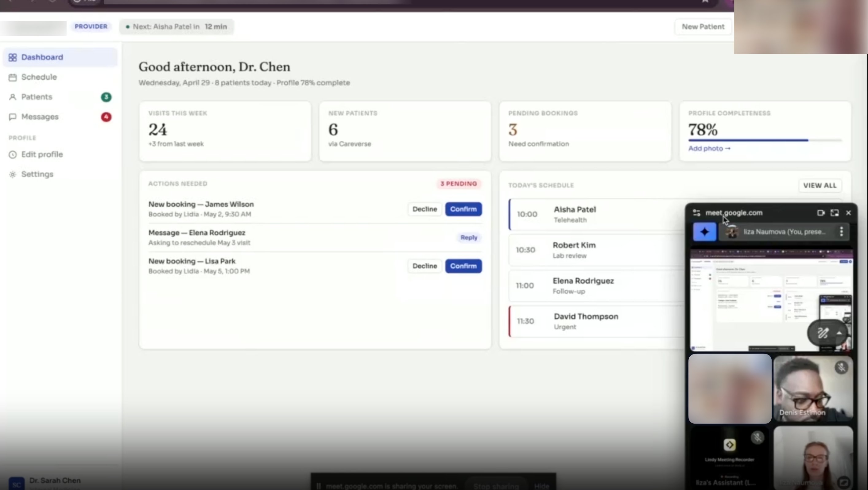Image resolution: width=868 pixels, height=490 pixels.
Task: Open Settings in the sidebar
Action: pyautogui.click(x=60, y=174)
